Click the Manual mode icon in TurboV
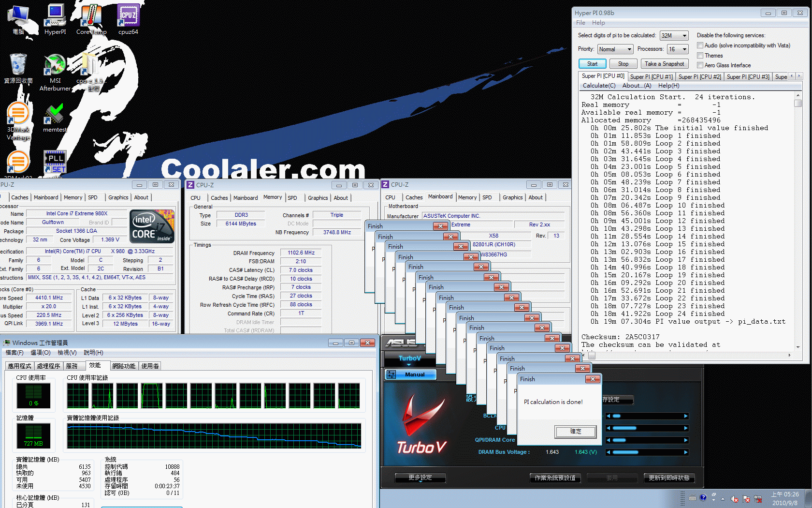The image size is (812, 508). click(x=391, y=374)
